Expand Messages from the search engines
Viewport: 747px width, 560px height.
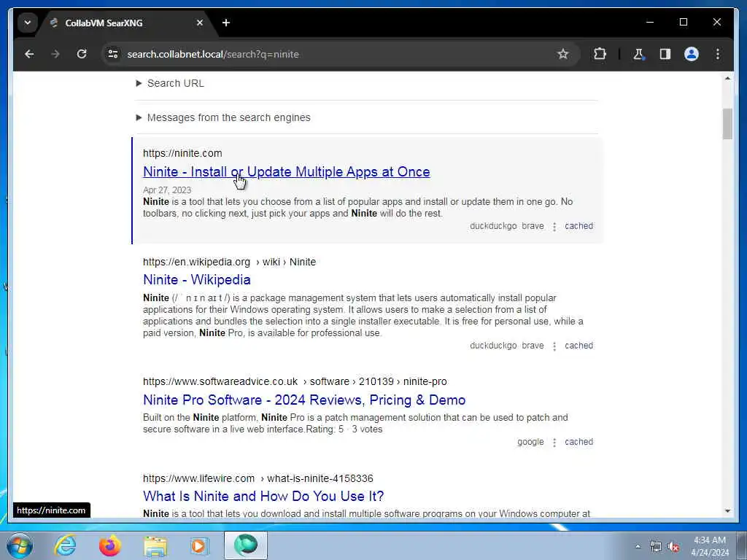223,117
